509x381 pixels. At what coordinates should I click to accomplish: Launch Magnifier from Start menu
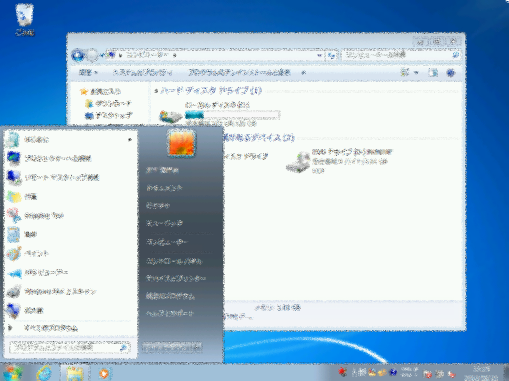[x=70, y=311]
